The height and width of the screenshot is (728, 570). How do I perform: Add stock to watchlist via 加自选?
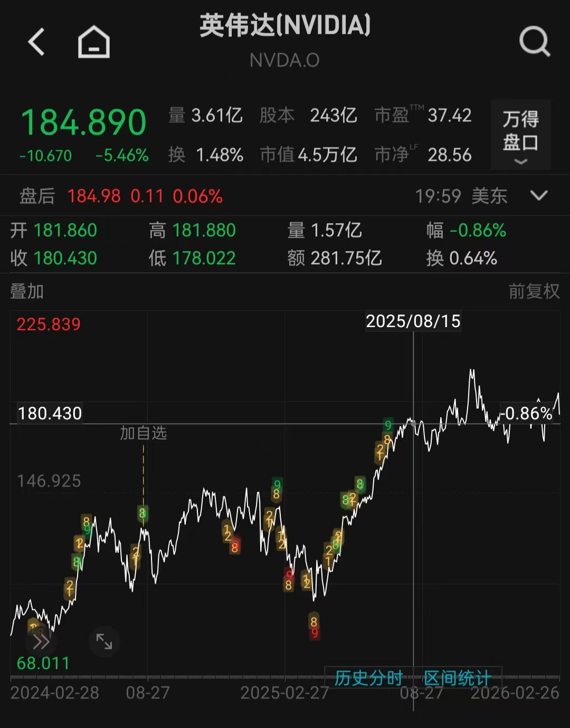pos(143,433)
